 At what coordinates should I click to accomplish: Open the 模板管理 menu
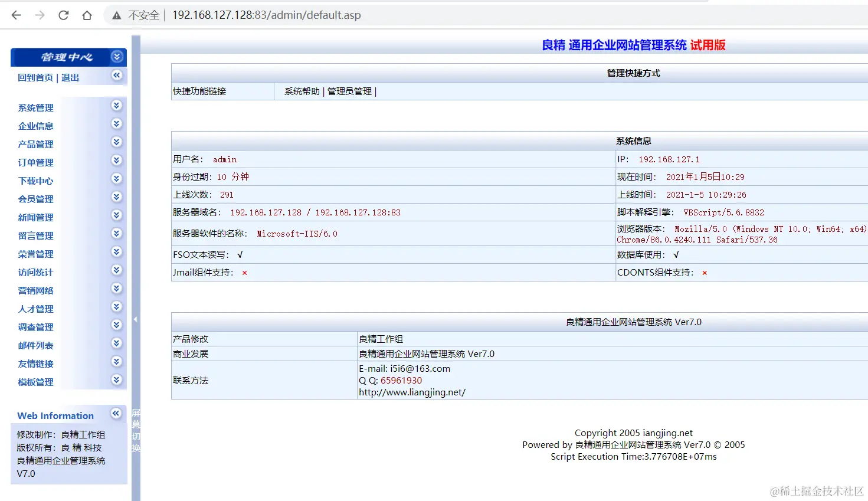[x=35, y=382]
